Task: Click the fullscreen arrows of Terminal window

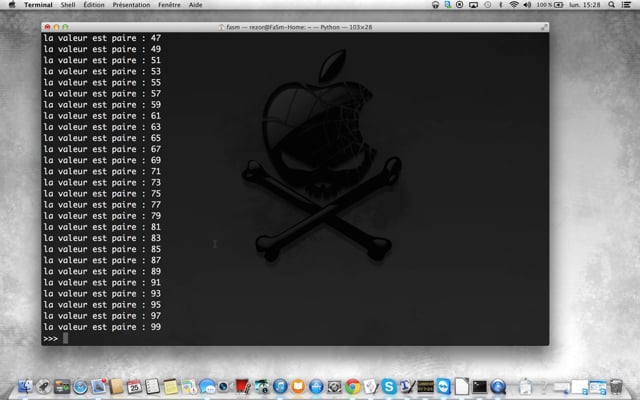Action: click(x=544, y=27)
